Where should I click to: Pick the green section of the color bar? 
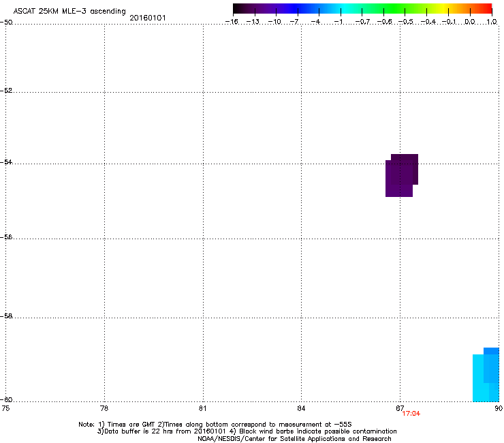(x=394, y=8)
